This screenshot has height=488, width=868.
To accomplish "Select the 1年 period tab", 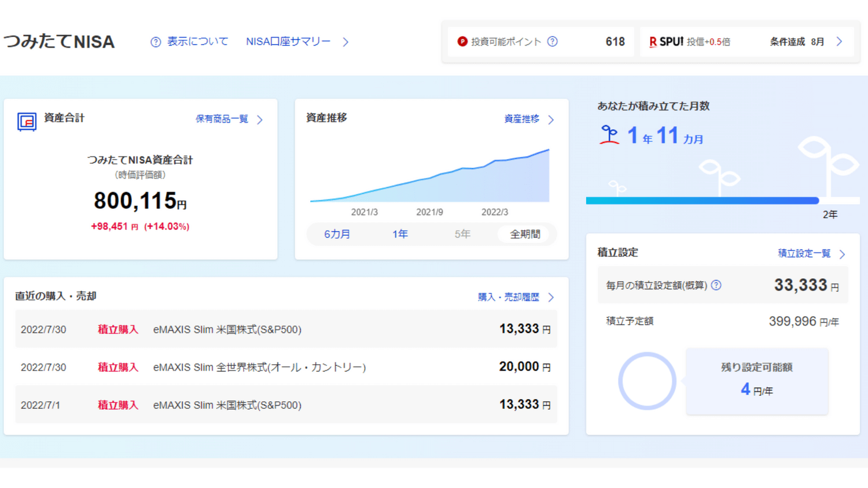I will click(400, 234).
